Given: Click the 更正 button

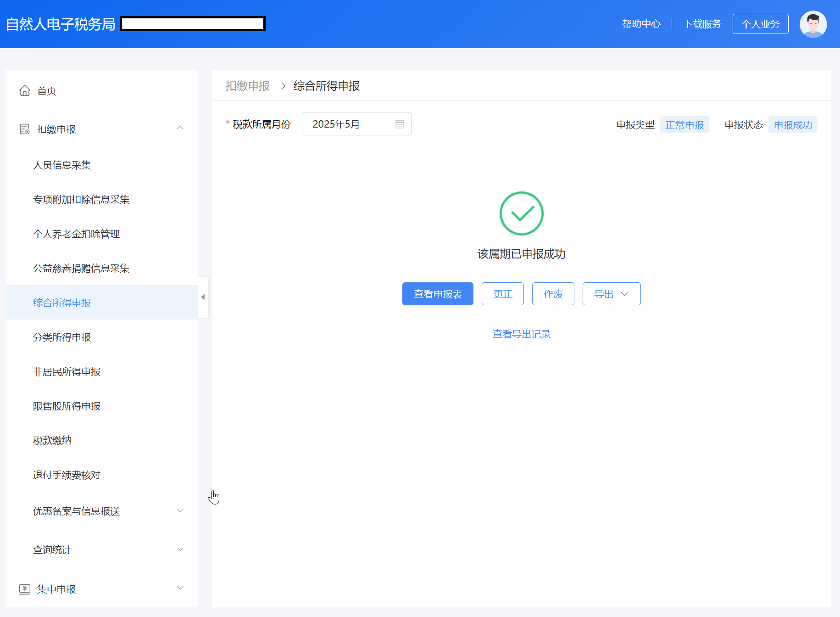Looking at the screenshot, I should pos(503,294).
